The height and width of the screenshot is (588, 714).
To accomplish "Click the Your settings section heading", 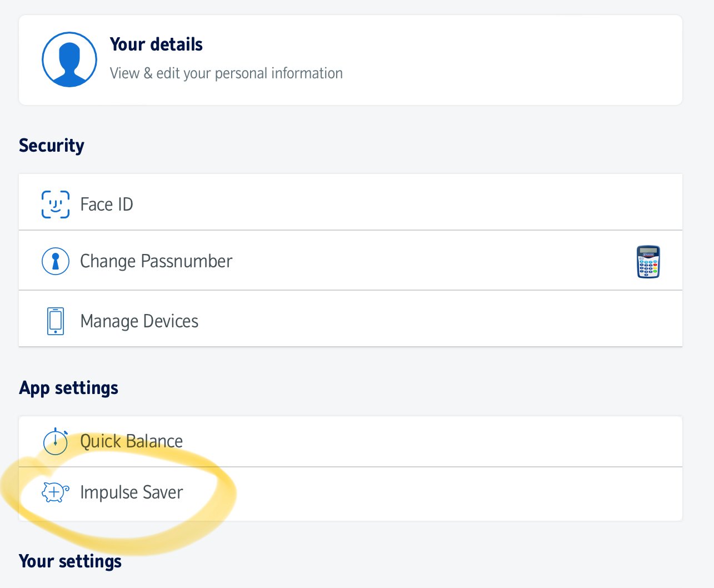I will click(x=70, y=561).
